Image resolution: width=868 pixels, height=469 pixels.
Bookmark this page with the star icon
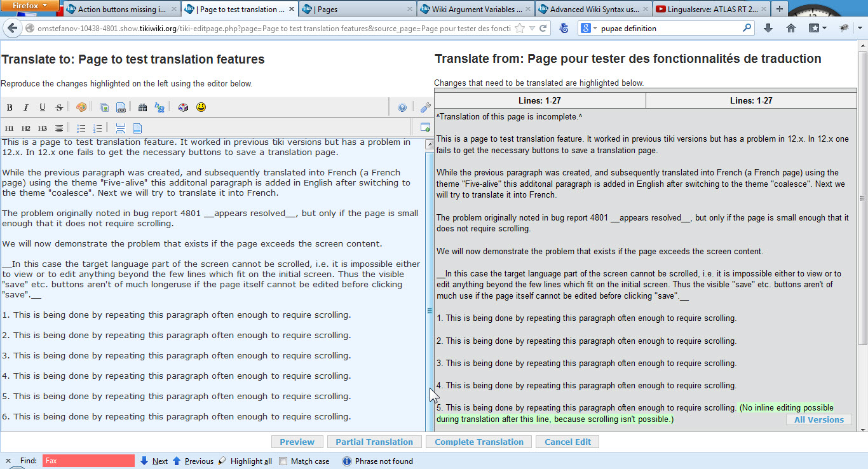coord(520,28)
